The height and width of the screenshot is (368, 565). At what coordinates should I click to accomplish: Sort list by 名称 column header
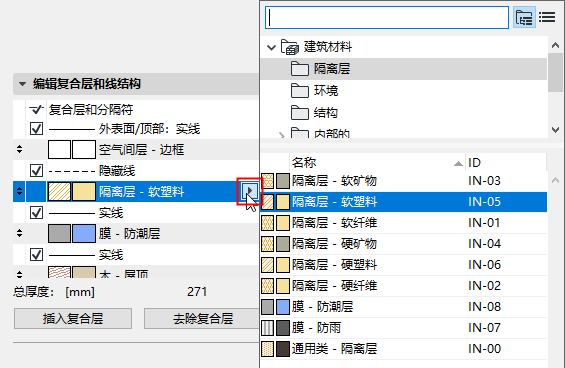click(x=378, y=163)
